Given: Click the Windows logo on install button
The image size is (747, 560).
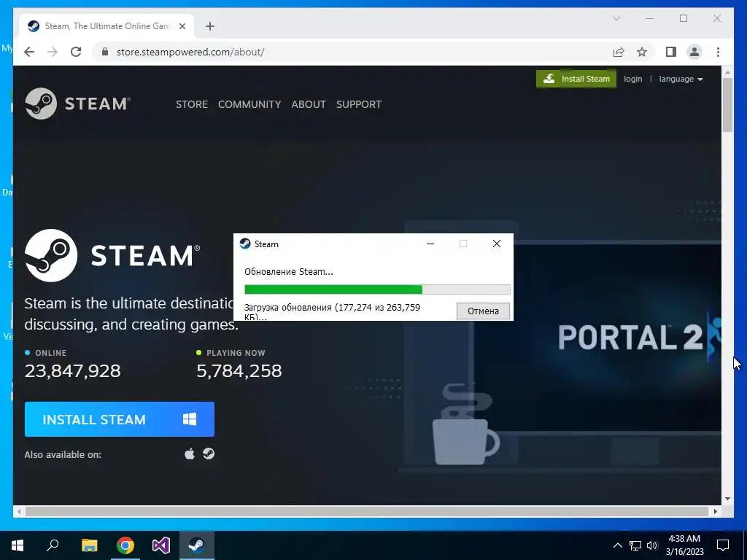Looking at the screenshot, I should click(x=190, y=419).
